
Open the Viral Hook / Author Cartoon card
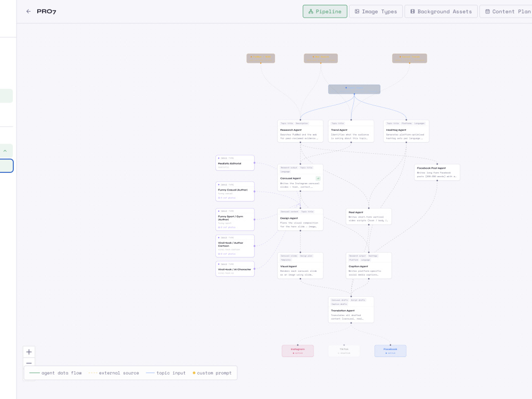[235, 246]
